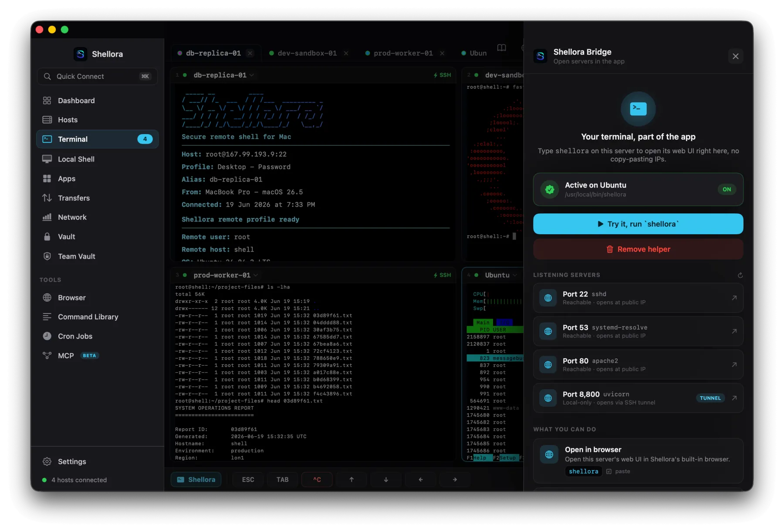Select Terminal in the sidebar

click(x=97, y=139)
